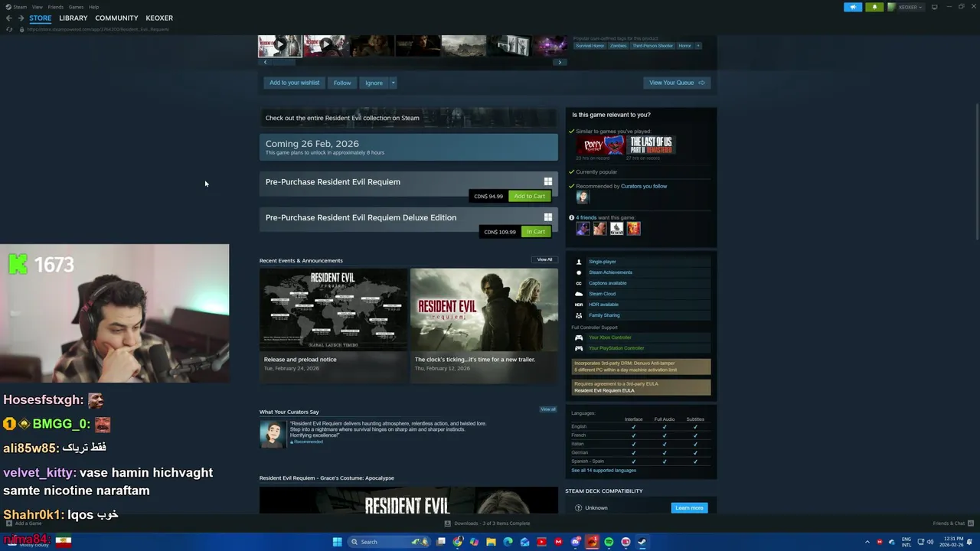This screenshot has height=551, width=980.
Task: Open the Windows Start button
Action: pyautogui.click(x=337, y=542)
